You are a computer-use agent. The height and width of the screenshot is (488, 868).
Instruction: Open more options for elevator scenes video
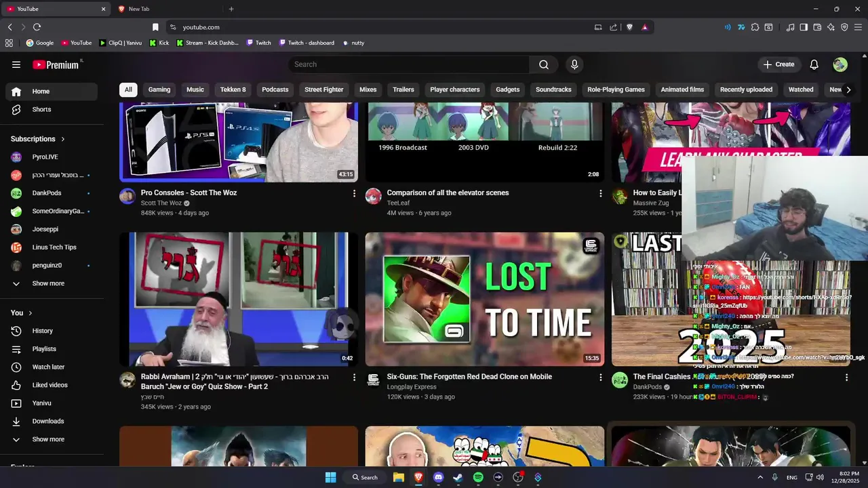coord(600,193)
